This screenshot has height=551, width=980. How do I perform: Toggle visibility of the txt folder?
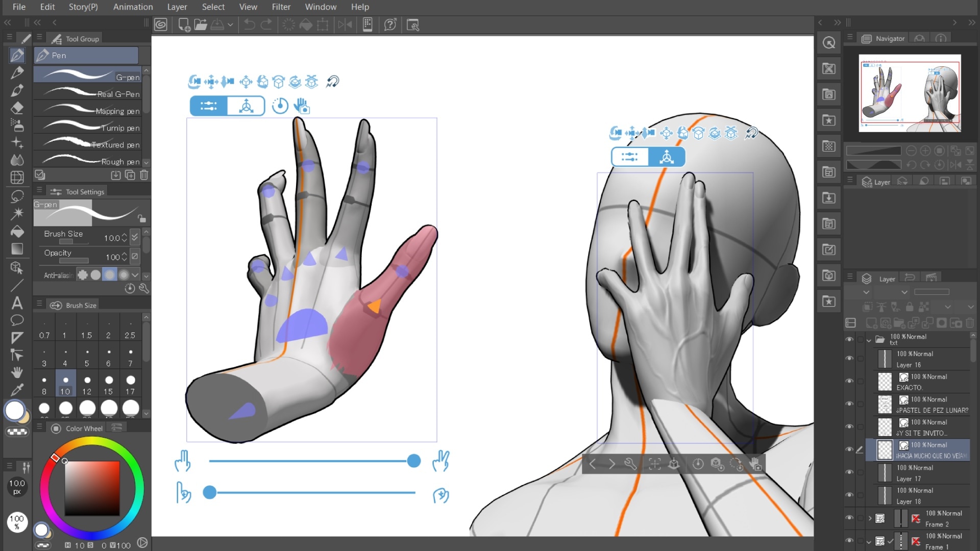[849, 339]
